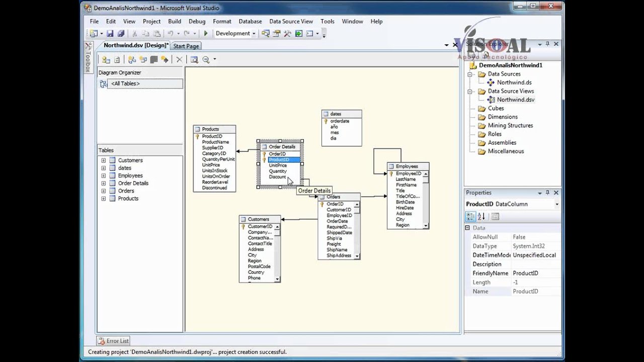The height and width of the screenshot is (362, 644).
Task: Switch to the Start Page tab
Action: (x=186, y=46)
